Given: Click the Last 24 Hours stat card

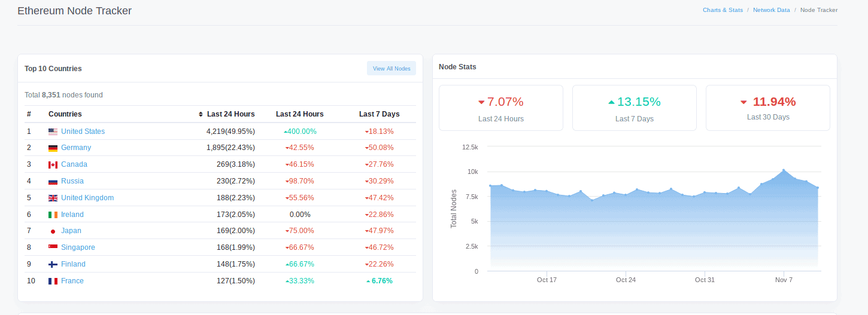Looking at the screenshot, I should click(501, 108).
